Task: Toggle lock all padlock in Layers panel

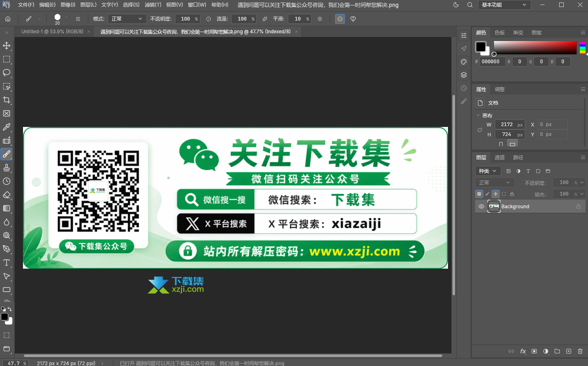Action: click(x=512, y=194)
